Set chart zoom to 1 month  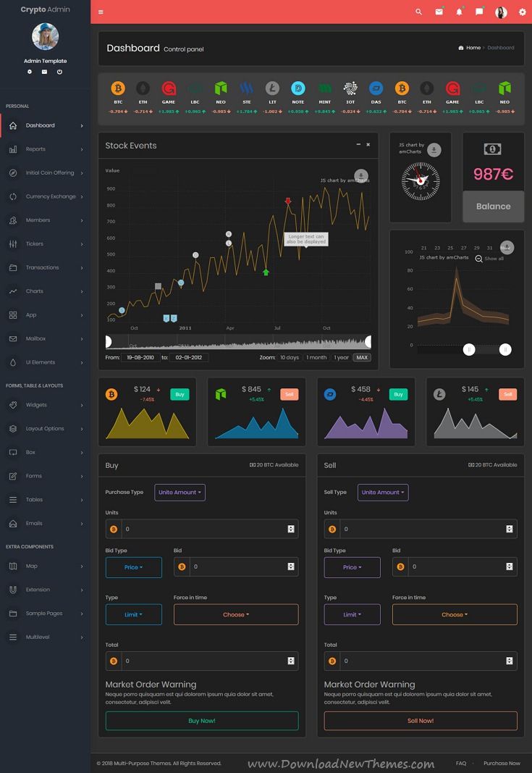[x=316, y=357]
